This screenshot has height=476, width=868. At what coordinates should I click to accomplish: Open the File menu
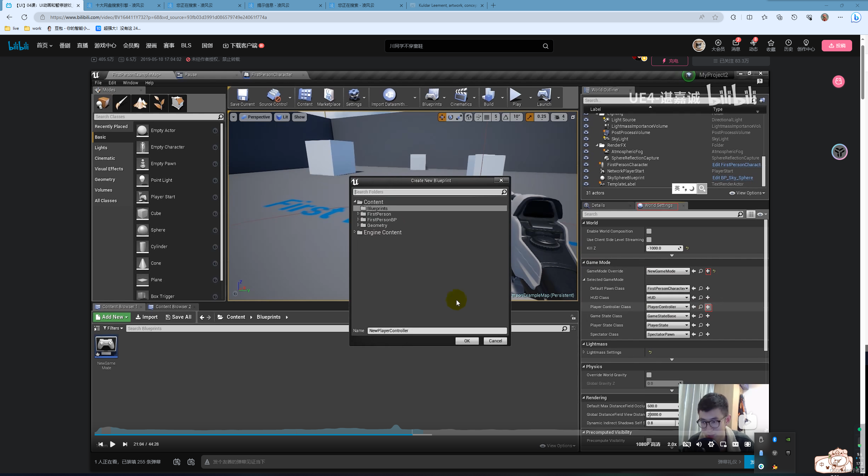(98, 82)
